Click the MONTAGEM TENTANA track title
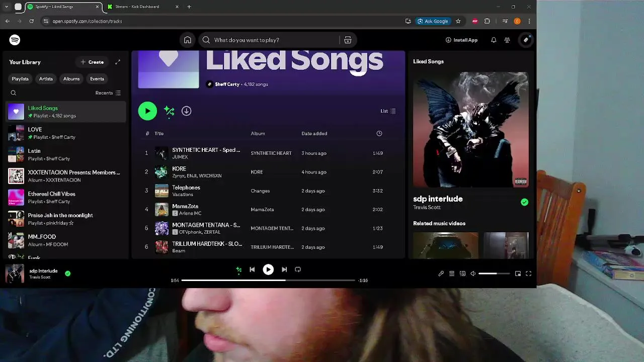Screen dimensions: 644x362 206,225
